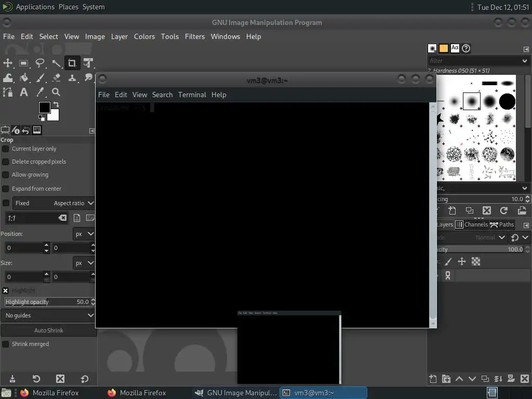The width and height of the screenshot is (532, 399).
Task: Enable Shrink merged checkbox
Action: pos(5,344)
